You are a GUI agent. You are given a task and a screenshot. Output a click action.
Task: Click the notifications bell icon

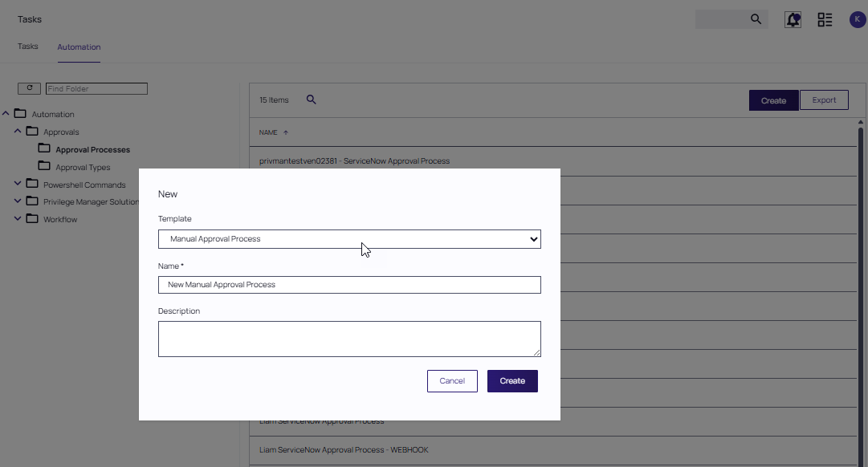pyautogui.click(x=793, y=20)
